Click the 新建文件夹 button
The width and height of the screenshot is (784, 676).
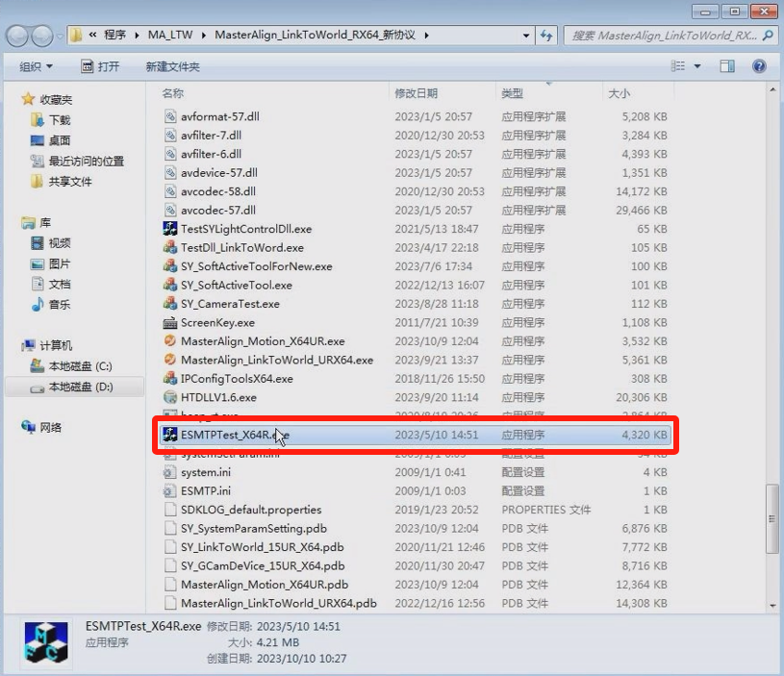172,66
